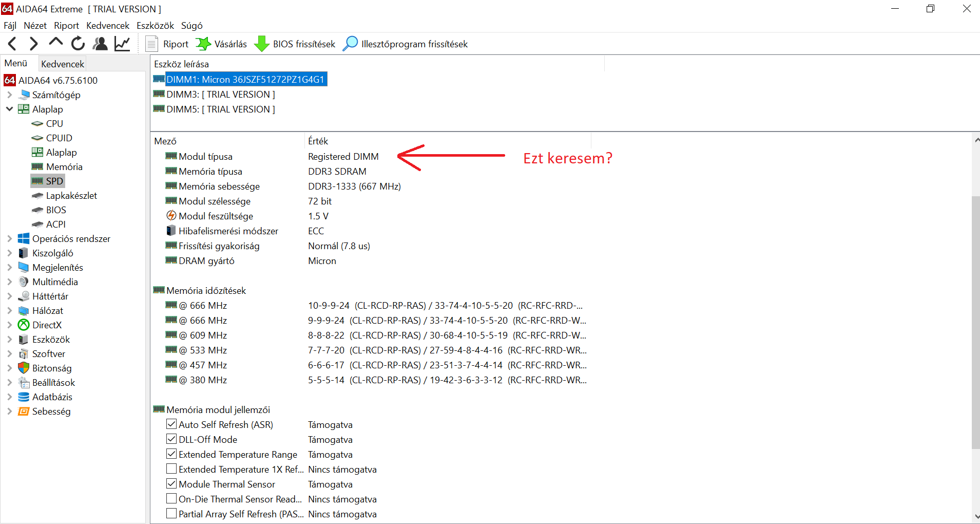This screenshot has width=980, height=524.
Task: Click the BIOS frissítések green arrow icon
Action: (x=262, y=44)
